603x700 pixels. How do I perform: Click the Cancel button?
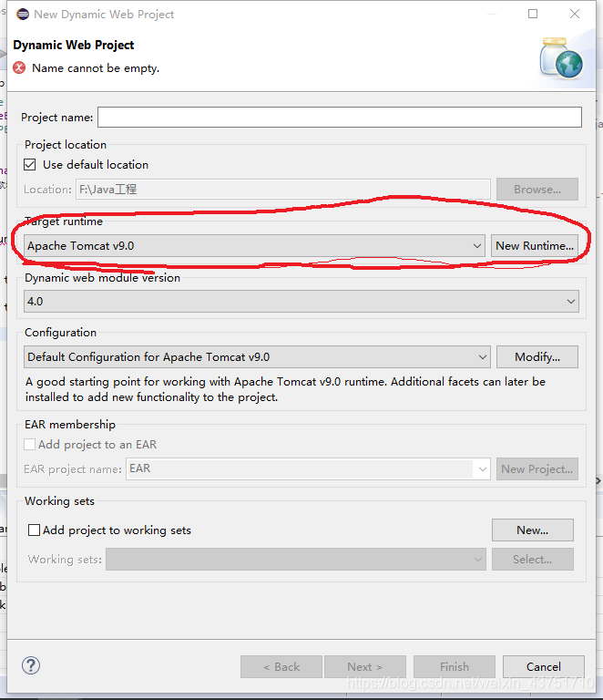coord(544,666)
